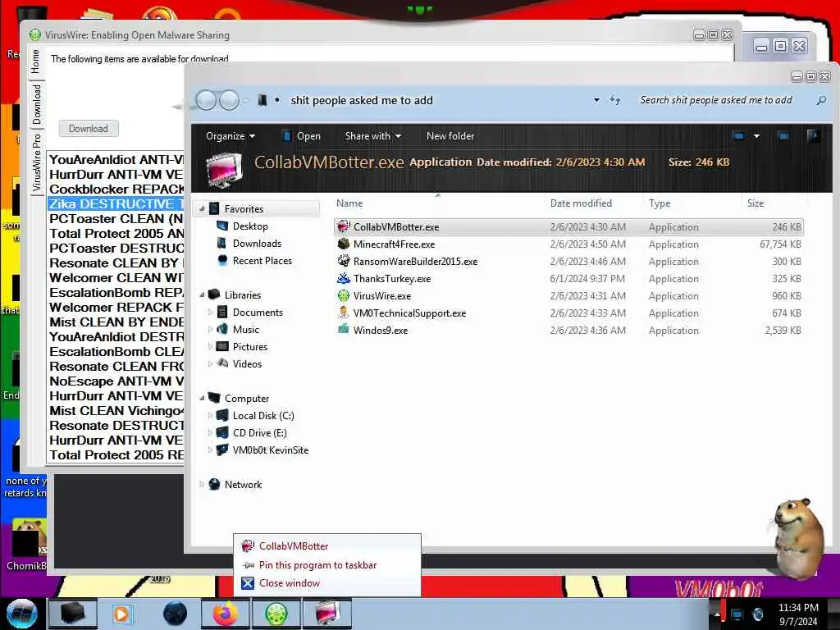
Task: Open the Explorer help icon
Action: coord(813,136)
